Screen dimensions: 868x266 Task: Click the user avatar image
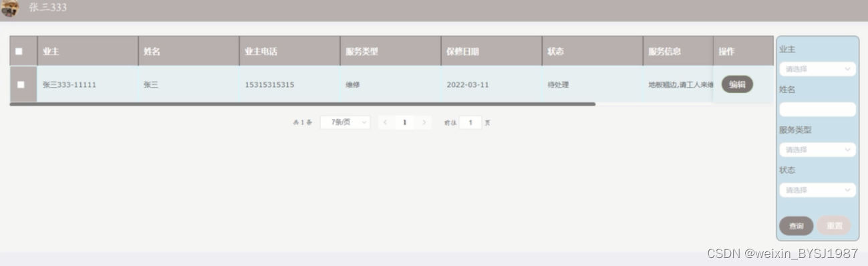[10, 9]
